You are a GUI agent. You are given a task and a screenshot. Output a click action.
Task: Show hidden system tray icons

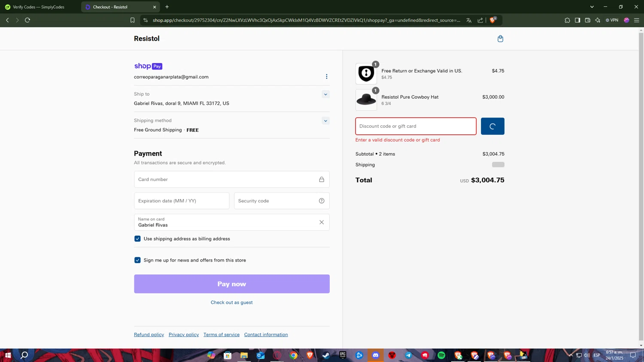[570, 355]
